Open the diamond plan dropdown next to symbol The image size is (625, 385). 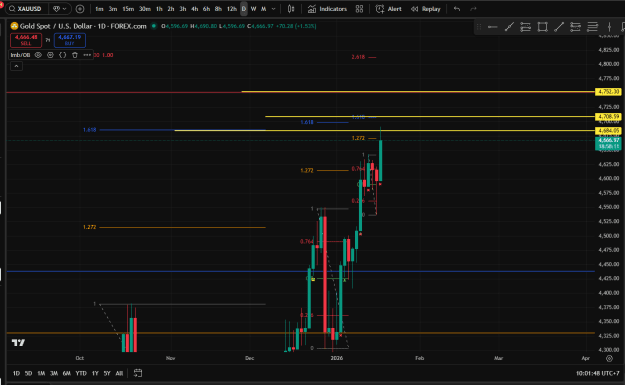pyautogui.click(x=60, y=9)
